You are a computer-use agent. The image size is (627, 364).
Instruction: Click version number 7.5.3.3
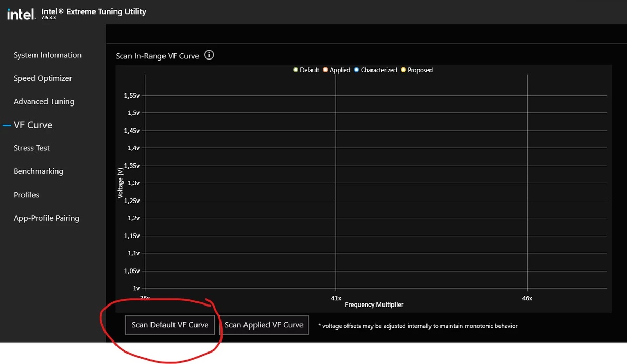[48, 18]
